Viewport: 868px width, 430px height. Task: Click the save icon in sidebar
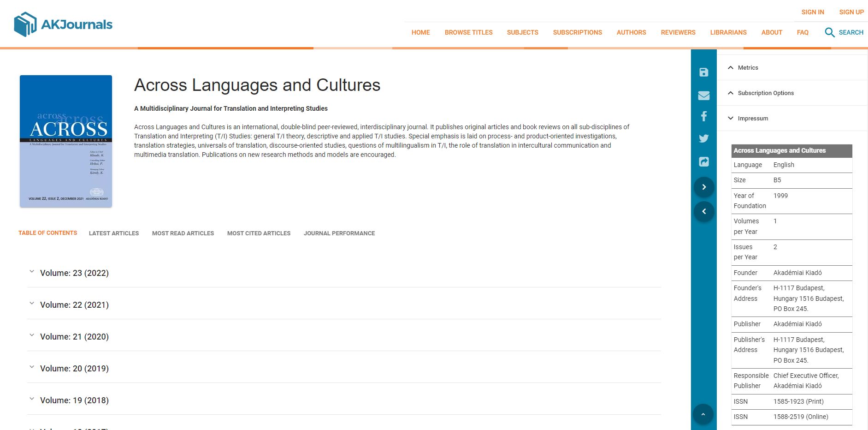pyautogui.click(x=703, y=72)
